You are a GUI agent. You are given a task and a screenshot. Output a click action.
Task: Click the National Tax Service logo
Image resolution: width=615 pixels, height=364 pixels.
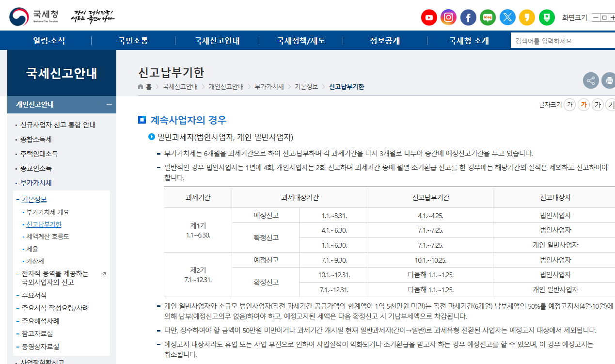coord(34,17)
